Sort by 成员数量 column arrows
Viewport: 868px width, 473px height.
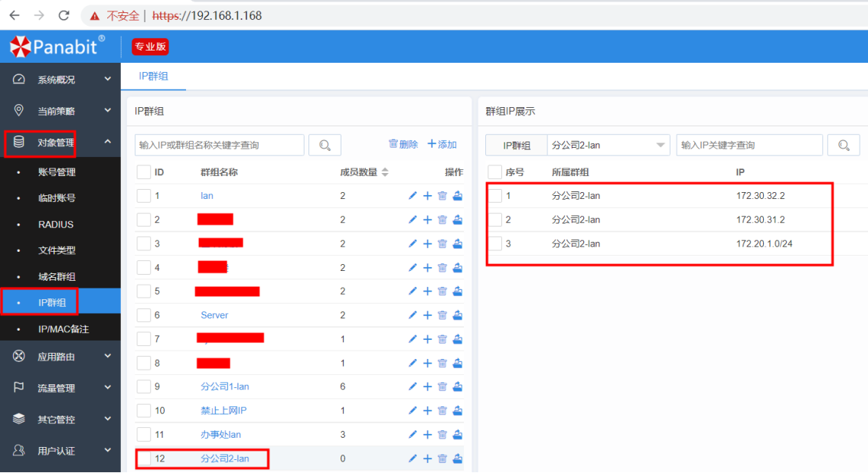pos(385,172)
